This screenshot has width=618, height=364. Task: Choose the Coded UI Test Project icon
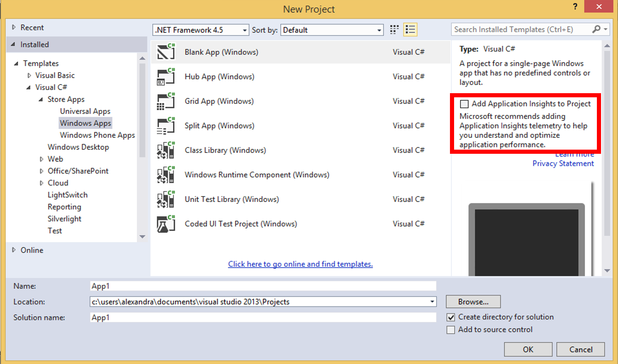pos(165,224)
